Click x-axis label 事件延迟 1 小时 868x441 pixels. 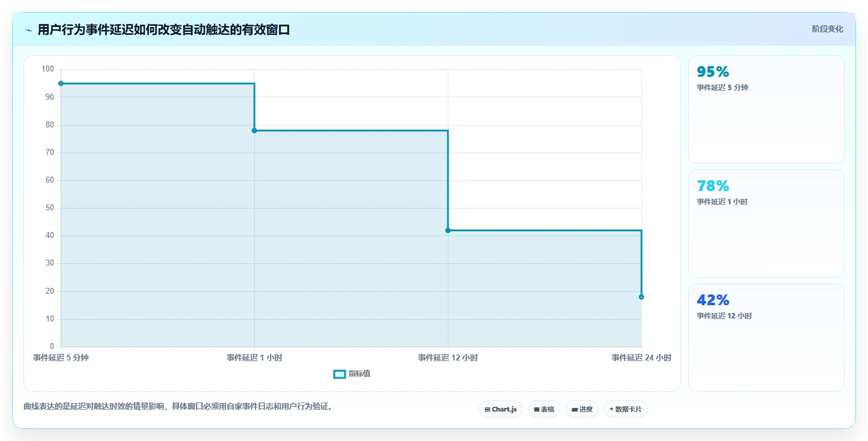(254, 357)
